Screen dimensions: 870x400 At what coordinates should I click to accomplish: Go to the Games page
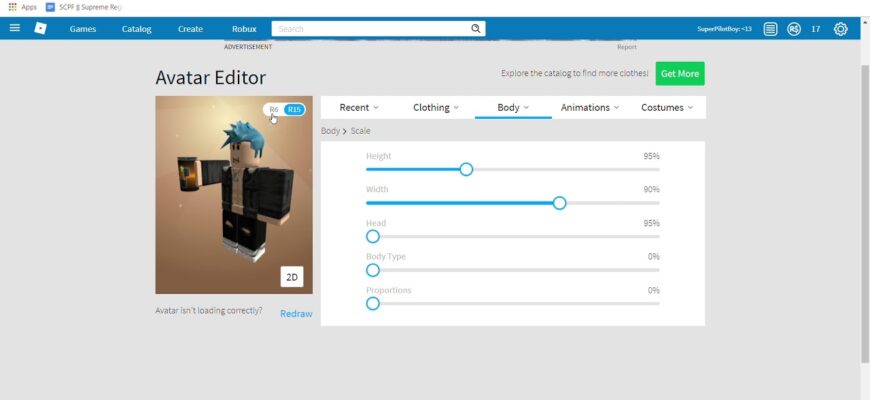click(x=83, y=29)
